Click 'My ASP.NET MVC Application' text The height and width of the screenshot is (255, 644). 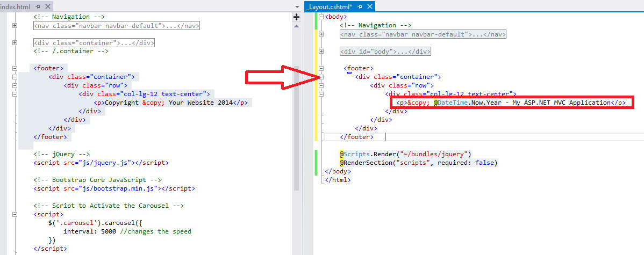coord(561,103)
